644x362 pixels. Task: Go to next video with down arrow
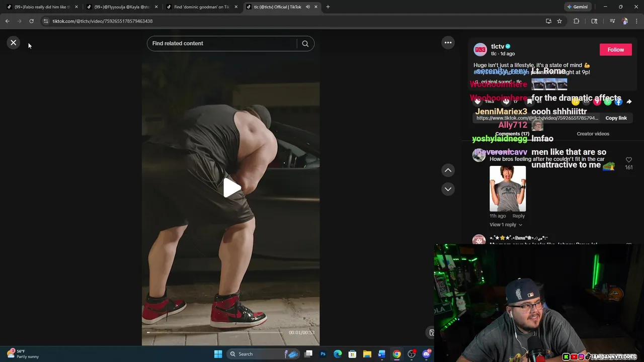tap(448, 189)
